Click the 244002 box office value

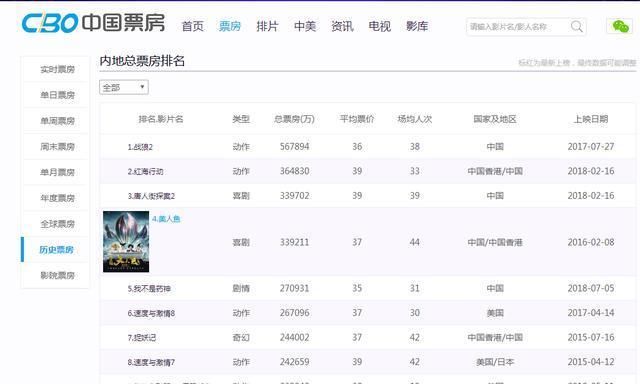pyautogui.click(x=294, y=337)
